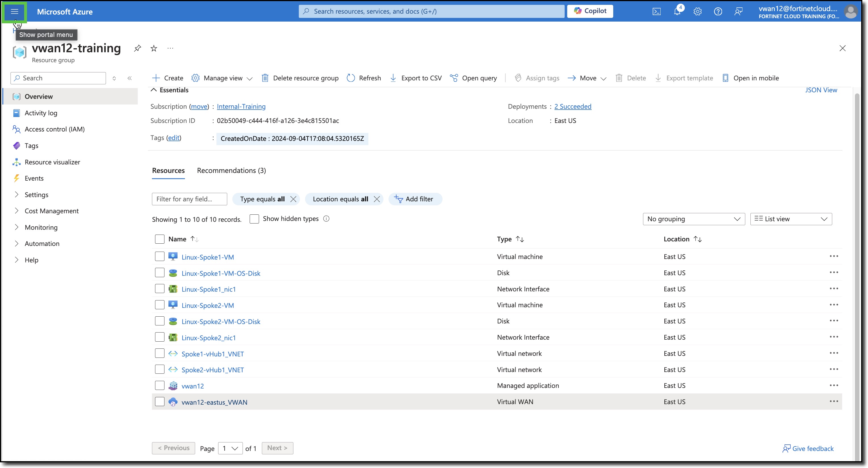Viewport: 868px width, 468px height.
Task: Click the Filter for any field box
Action: [189, 199]
